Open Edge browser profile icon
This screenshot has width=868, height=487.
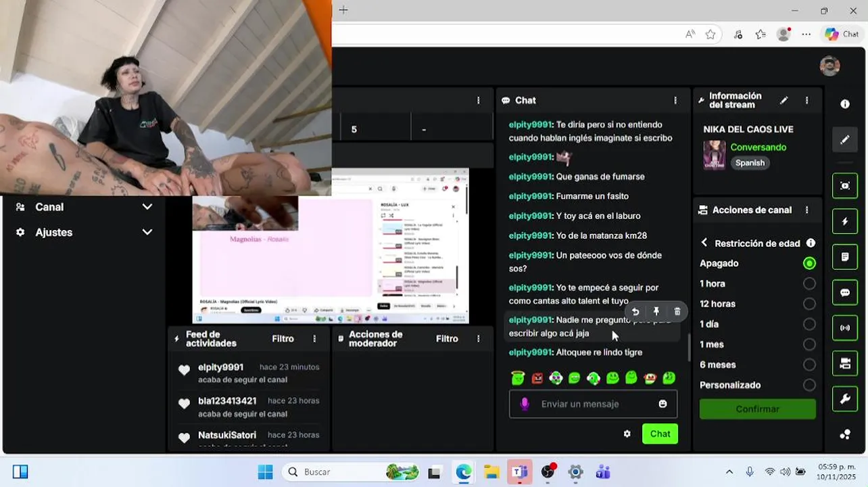[783, 34]
